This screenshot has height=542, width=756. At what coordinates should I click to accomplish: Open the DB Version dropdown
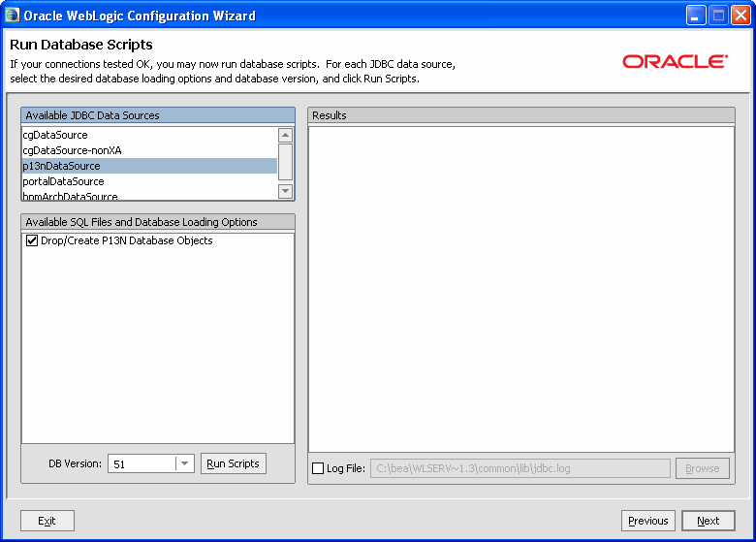pyautogui.click(x=185, y=463)
